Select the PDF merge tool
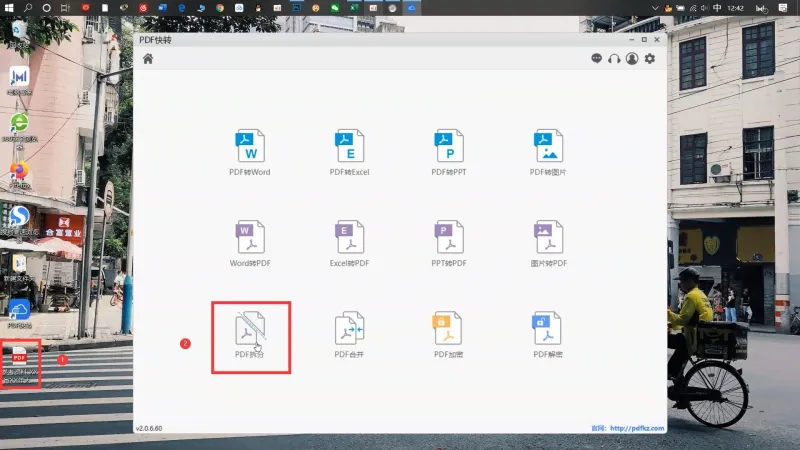800x450 pixels. click(x=349, y=335)
